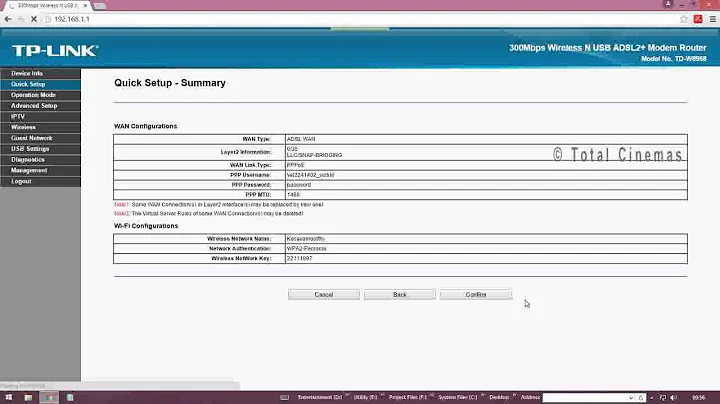This screenshot has height=404, width=720.
Task: Open Diagnostics in the sidebar
Action: (x=40, y=160)
